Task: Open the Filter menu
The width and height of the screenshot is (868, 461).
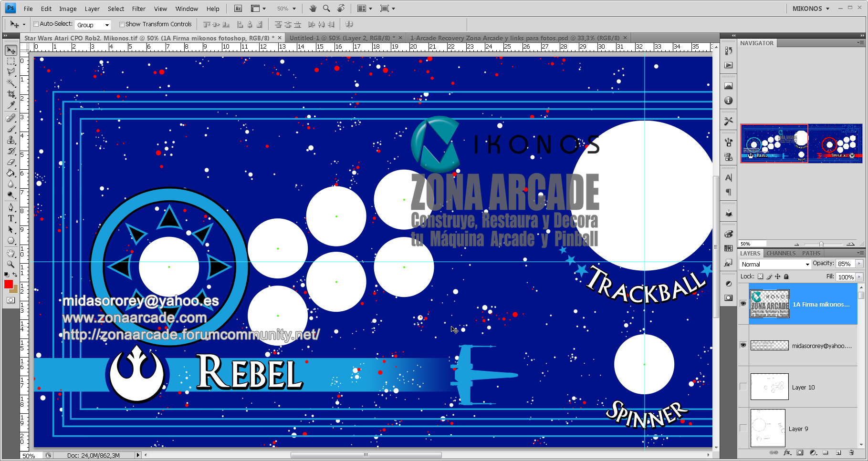Action: click(139, 9)
